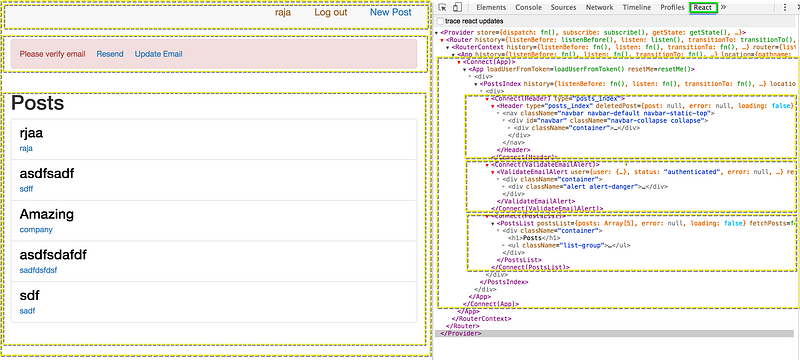Click the Please verify email text
Image resolution: width=800 pixels, height=360 pixels.
[53, 54]
